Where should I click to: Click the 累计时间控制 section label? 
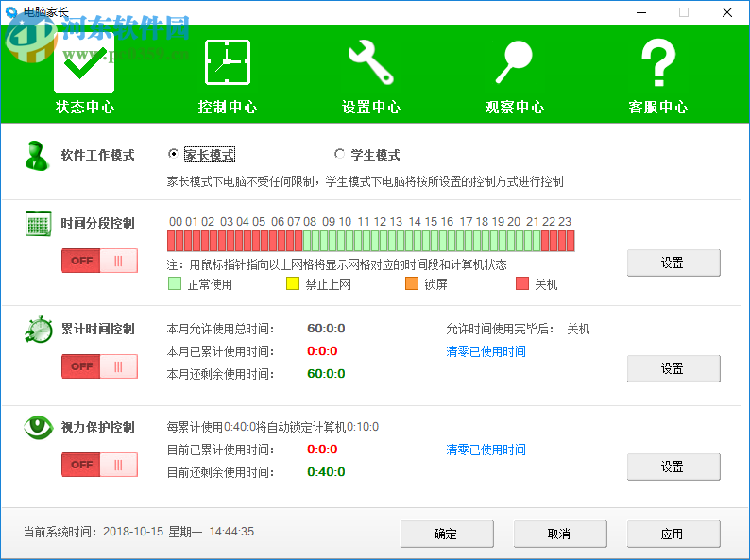point(97,329)
